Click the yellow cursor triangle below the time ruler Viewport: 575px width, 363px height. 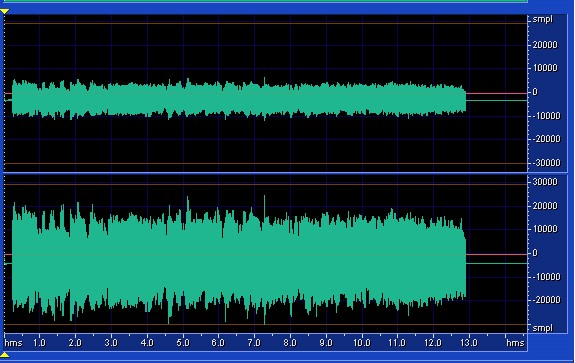[x=4, y=354]
